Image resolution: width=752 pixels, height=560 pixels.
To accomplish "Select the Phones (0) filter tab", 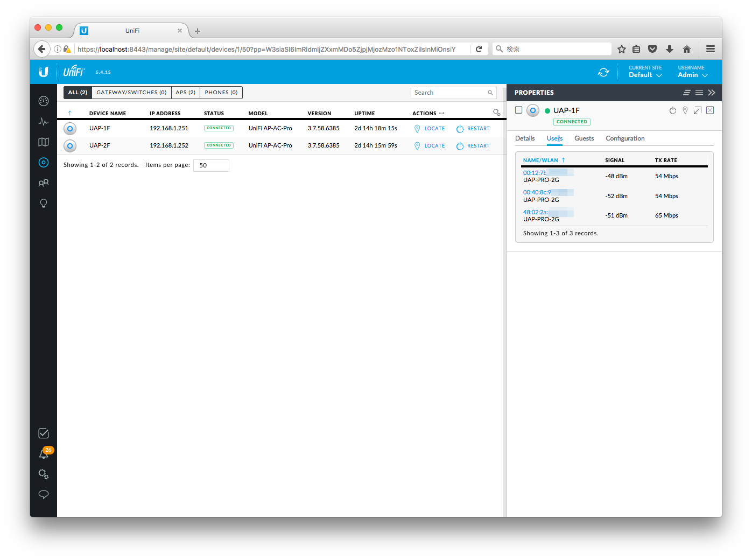I will [x=221, y=93].
